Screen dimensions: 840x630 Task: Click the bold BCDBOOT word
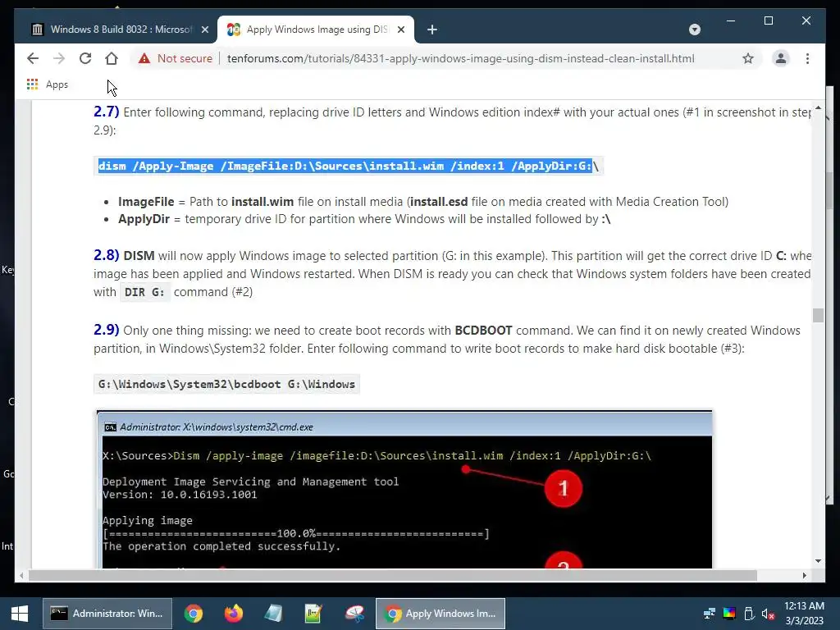[x=483, y=331]
